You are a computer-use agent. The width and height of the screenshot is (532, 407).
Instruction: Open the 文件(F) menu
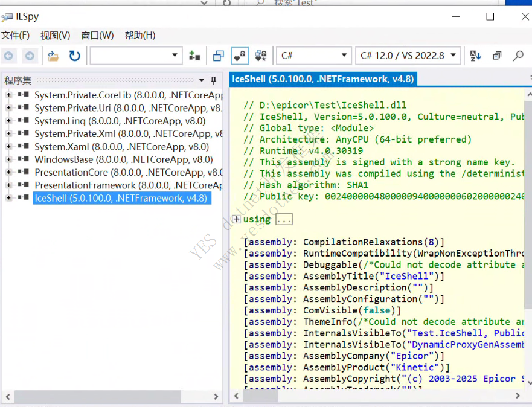pyautogui.click(x=15, y=36)
